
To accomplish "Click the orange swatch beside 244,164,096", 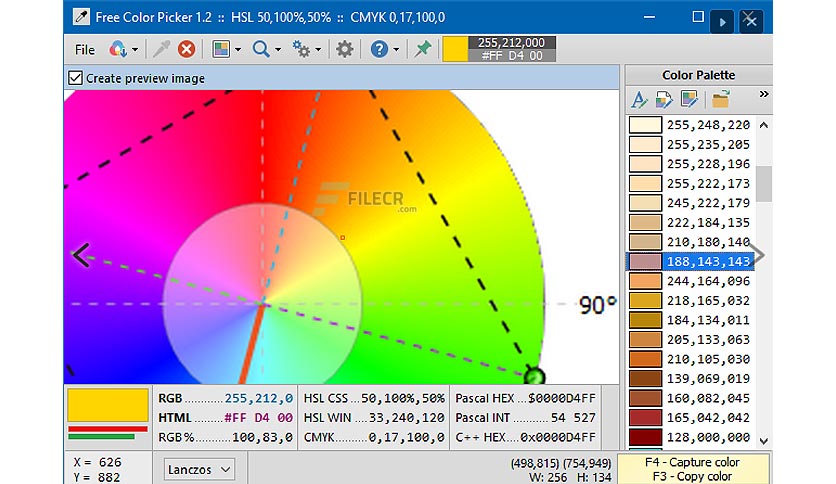I will (645, 281).
